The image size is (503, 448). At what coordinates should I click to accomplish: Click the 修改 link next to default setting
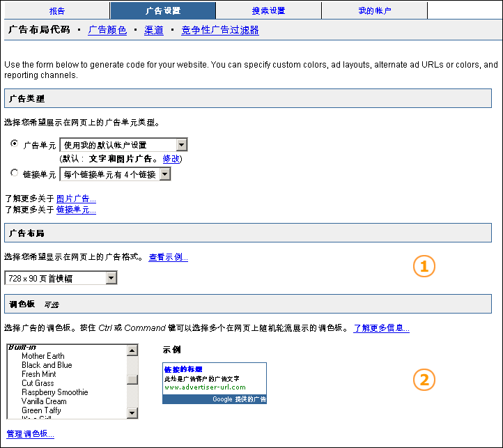click(171, 158)
